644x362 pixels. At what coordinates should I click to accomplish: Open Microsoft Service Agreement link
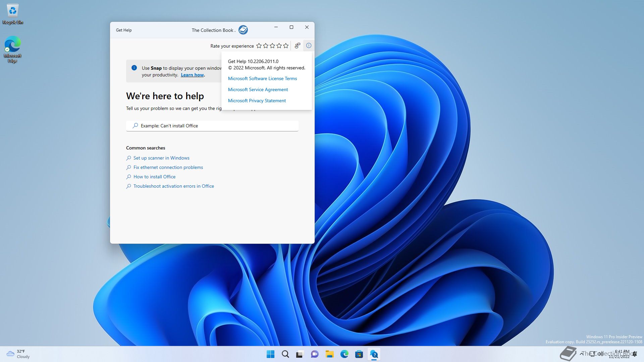coord(258,89)
